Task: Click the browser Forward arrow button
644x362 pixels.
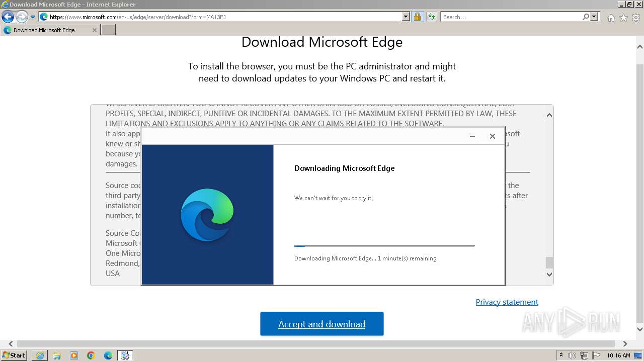Action: click(x=22, y=17)
